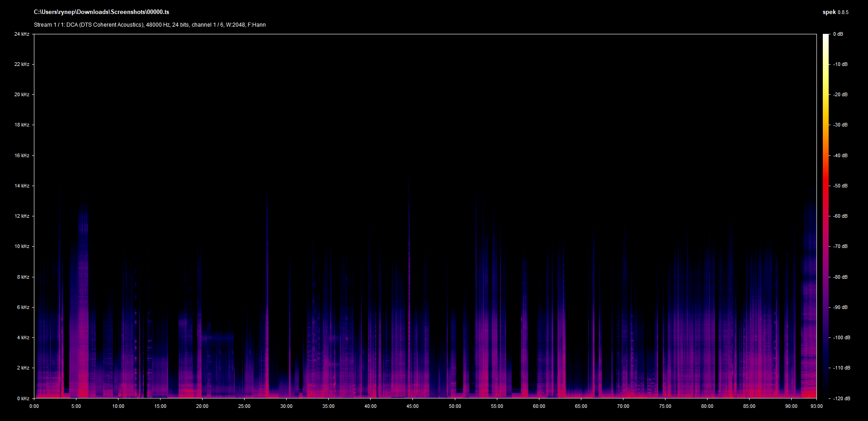Select the 16 kHz frequency axis label

22,155
